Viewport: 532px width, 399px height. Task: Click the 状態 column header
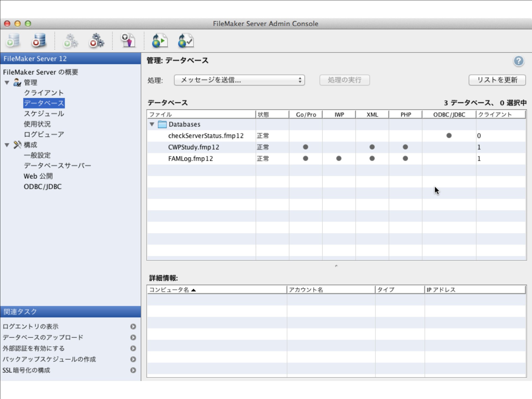coord(272,114)
